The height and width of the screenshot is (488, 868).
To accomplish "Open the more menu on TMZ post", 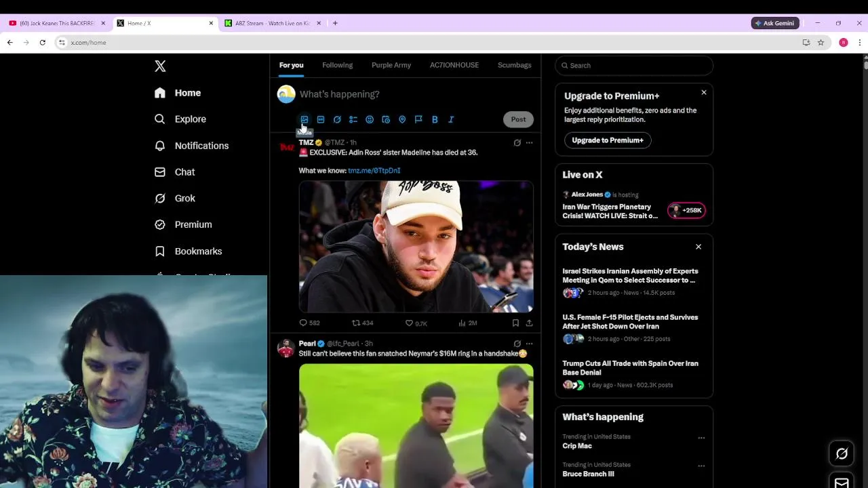I will [529, 143].
